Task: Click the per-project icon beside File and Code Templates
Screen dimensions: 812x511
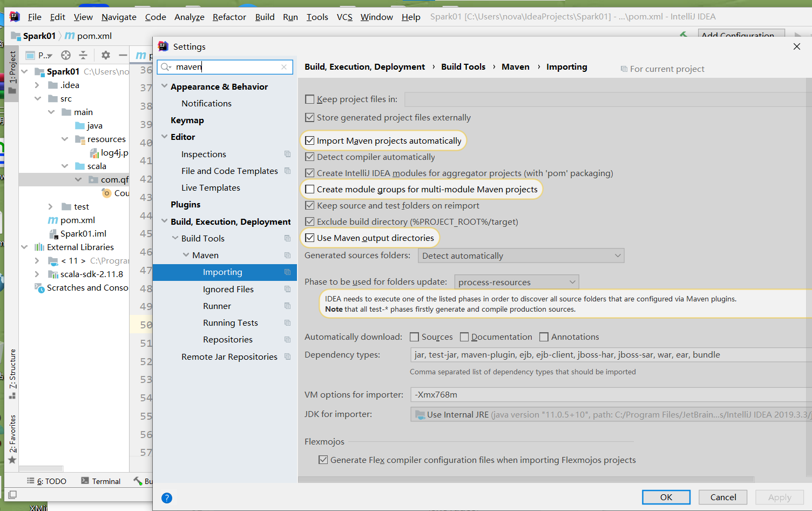Action: pos(288,171)
